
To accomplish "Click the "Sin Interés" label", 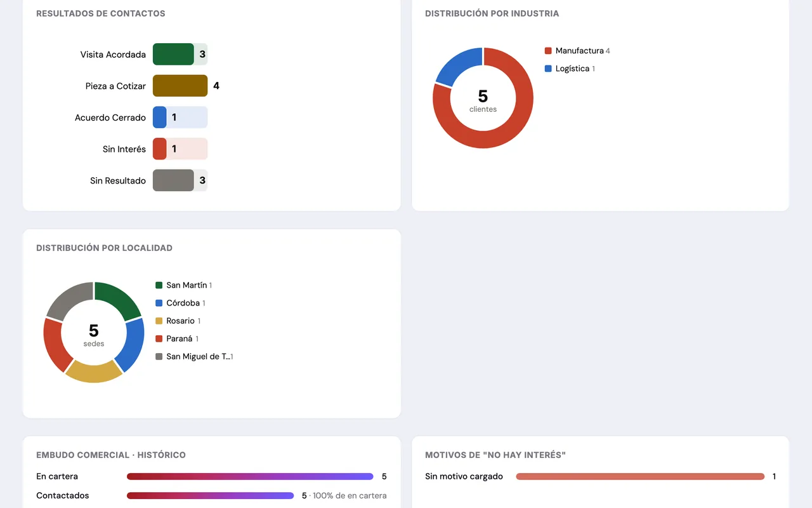I will tap(124, 149).
